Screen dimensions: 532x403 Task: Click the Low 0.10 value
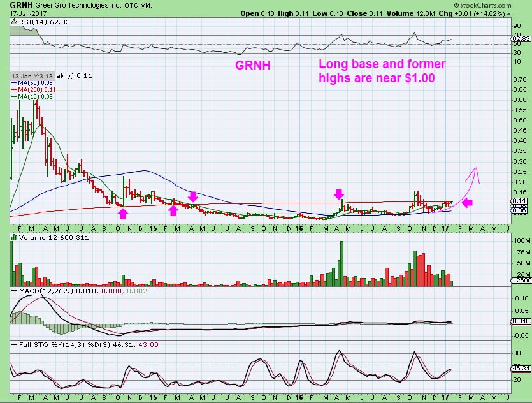pos(327,13)
